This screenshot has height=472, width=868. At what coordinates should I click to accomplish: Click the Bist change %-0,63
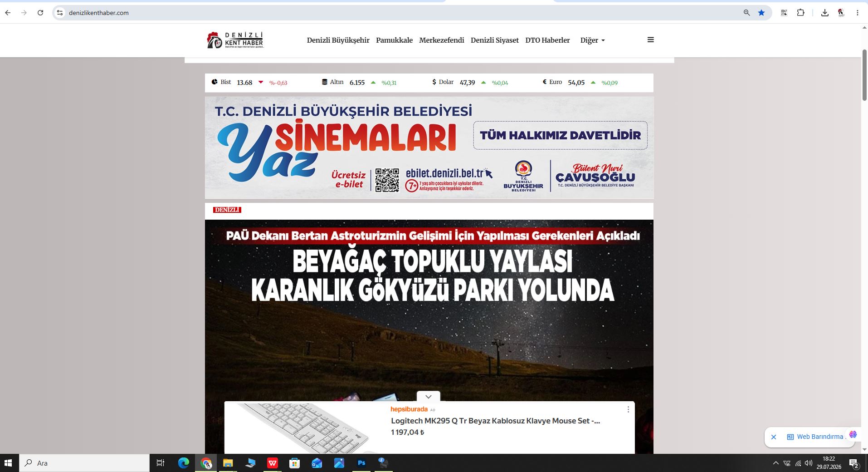[278, 83]
